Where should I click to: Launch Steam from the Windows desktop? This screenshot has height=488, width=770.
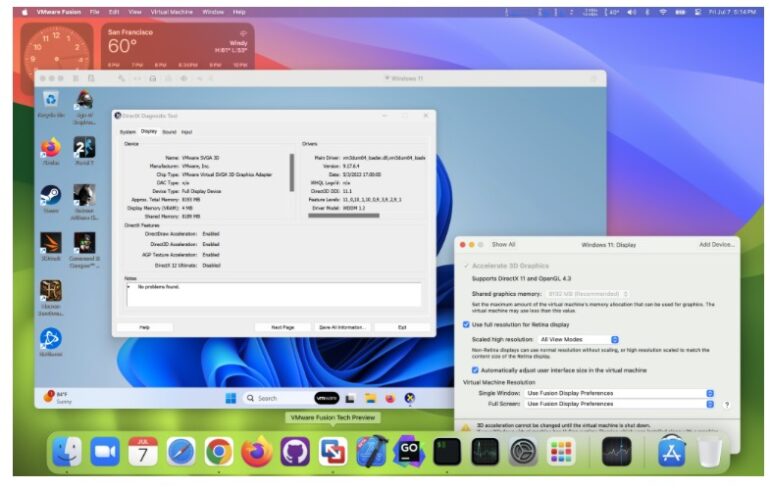coord(51,195)
